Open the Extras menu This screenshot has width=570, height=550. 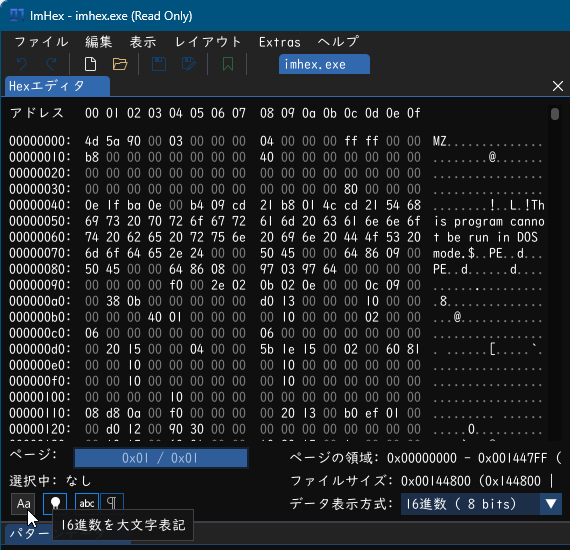click(x=280, y=42)
